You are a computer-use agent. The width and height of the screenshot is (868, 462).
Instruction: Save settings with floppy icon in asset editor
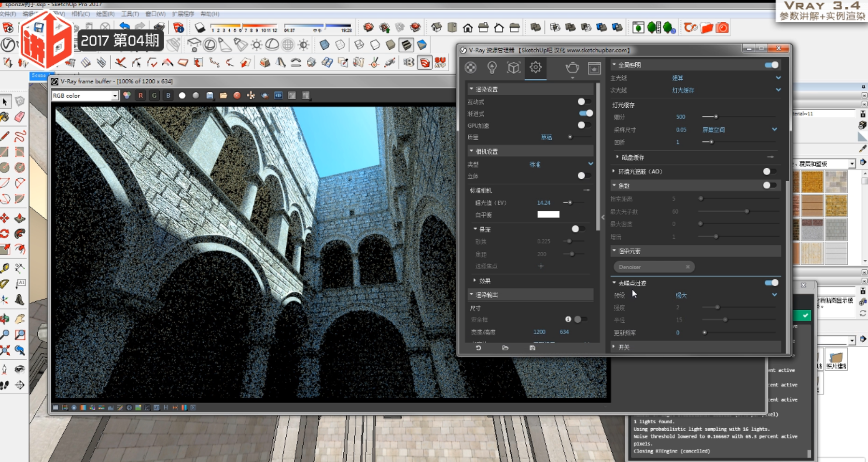coord(532,348)
